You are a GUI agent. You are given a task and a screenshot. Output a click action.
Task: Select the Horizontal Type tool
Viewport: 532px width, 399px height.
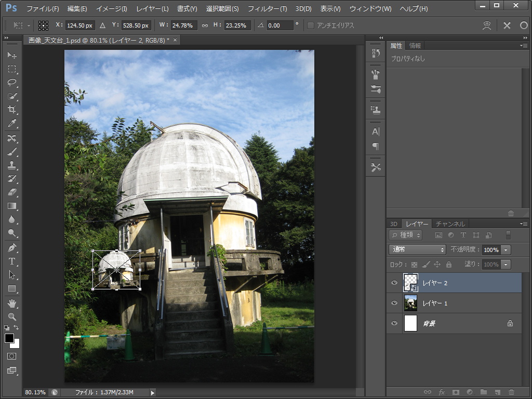tap(12, 261)
